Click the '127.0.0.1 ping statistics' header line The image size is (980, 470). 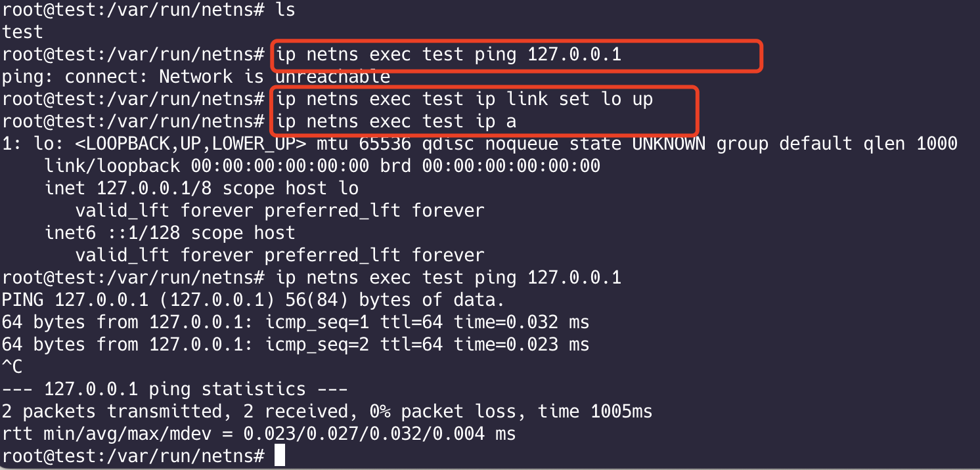tap(174, 389)
